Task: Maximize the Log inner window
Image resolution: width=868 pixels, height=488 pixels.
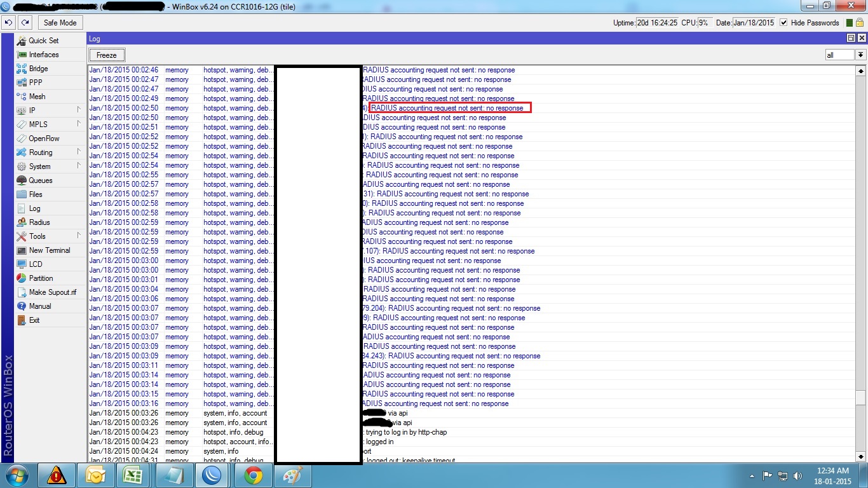Action: click(851, 39)
